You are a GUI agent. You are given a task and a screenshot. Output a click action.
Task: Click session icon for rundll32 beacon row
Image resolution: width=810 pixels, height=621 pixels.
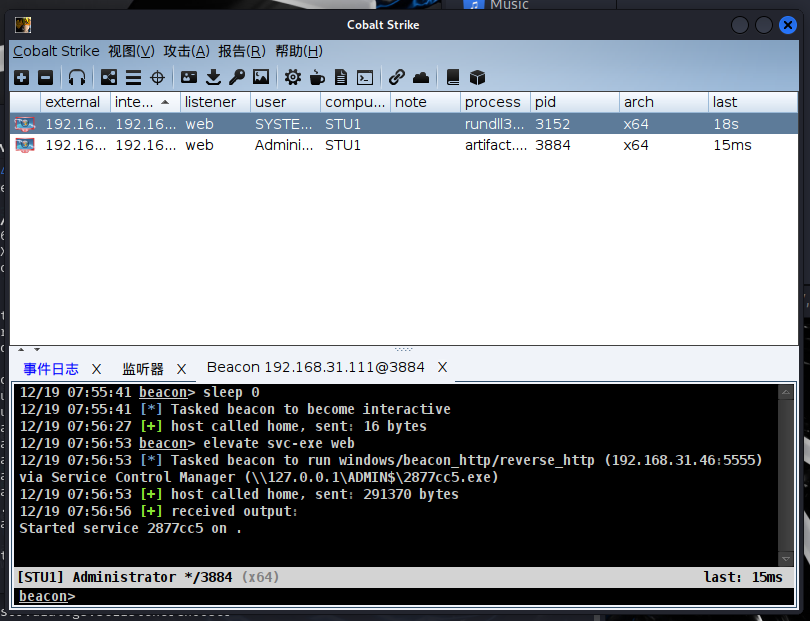[25, 124]
